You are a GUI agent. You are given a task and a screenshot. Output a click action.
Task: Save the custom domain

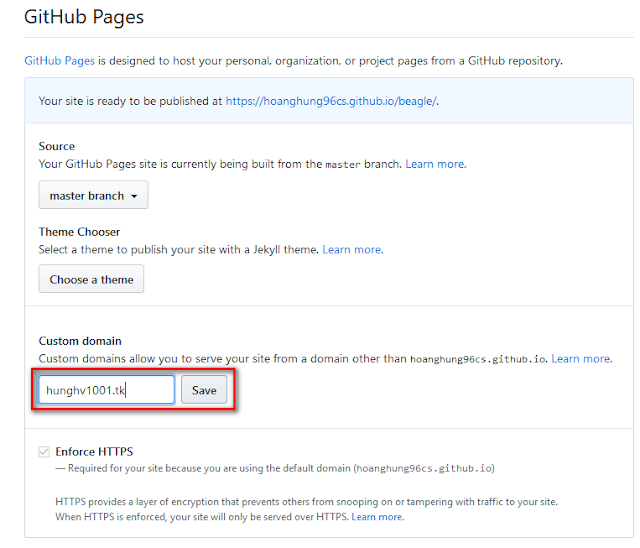point(204,390)
